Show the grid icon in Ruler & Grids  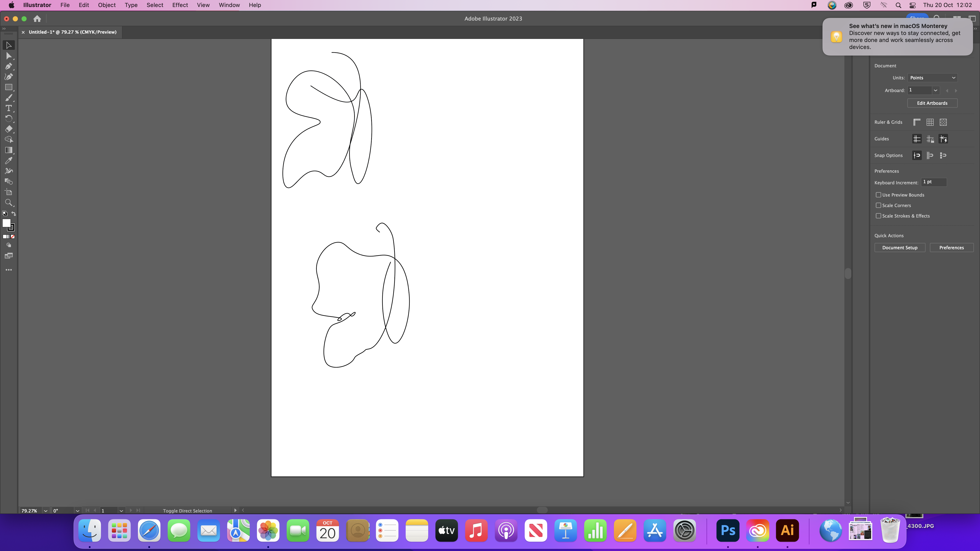coord(930,122)
